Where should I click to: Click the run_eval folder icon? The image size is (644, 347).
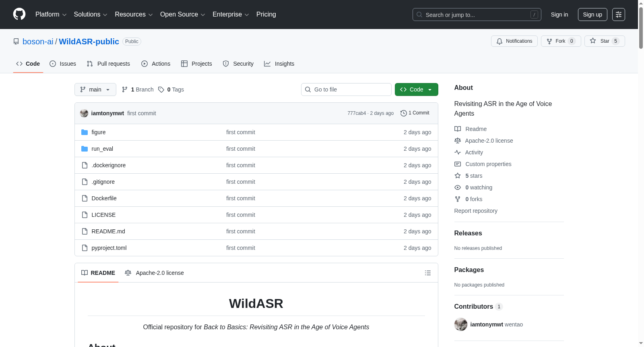[x=85, y=149]
